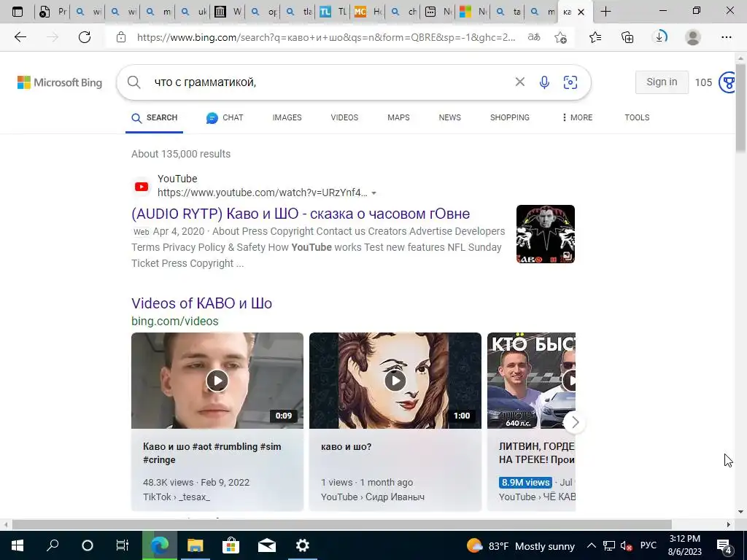Show next videos with carousel arrow
The width and height of the screenshot is (747, 560).
(x=575, y=422)
